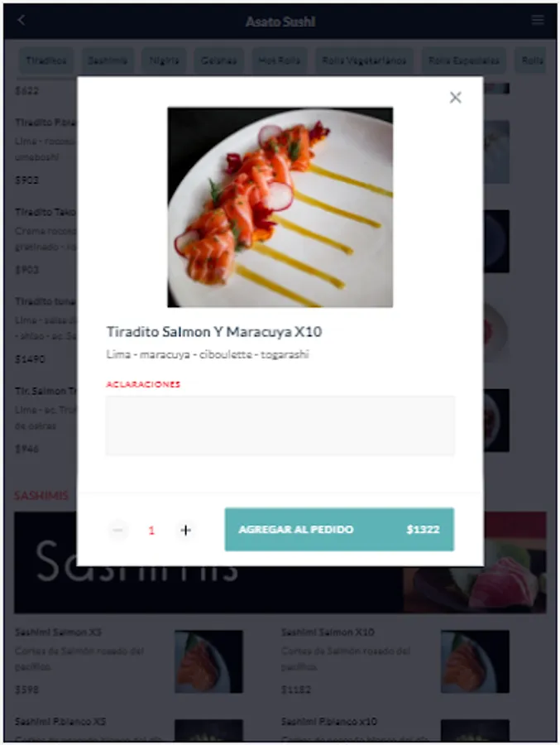
Task: Click the salmon tiradito product photo
Action: pos(280,207)
